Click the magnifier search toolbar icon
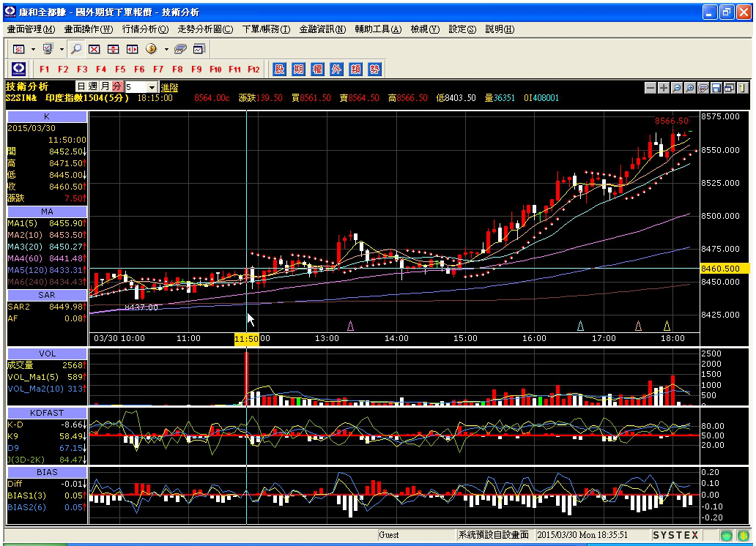This screenshot has height=546, width=756. tap(75, 49)
